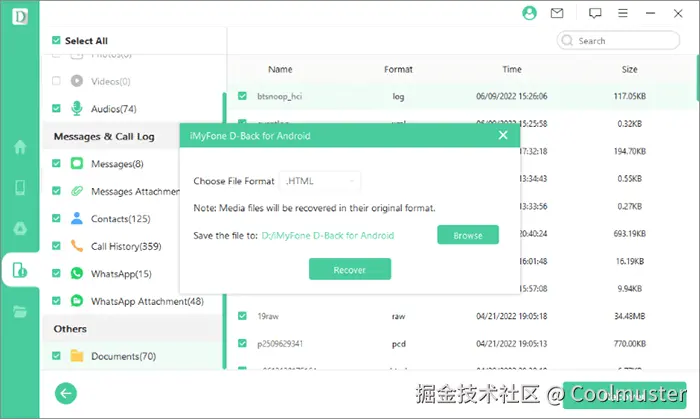Viewport: 700px width, 419px height.
Task: Click the btsnoop_hci file name
Action: (x=279, y=96)
